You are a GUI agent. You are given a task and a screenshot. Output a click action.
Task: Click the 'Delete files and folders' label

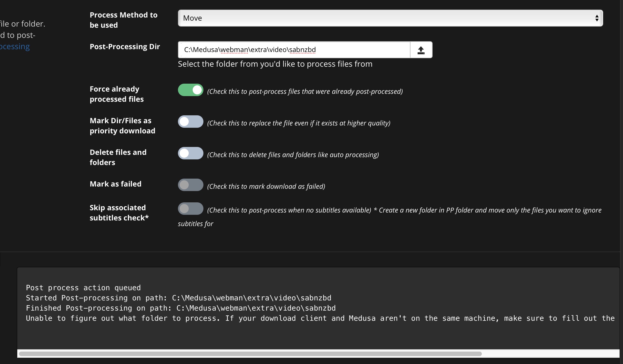(118, 157)
